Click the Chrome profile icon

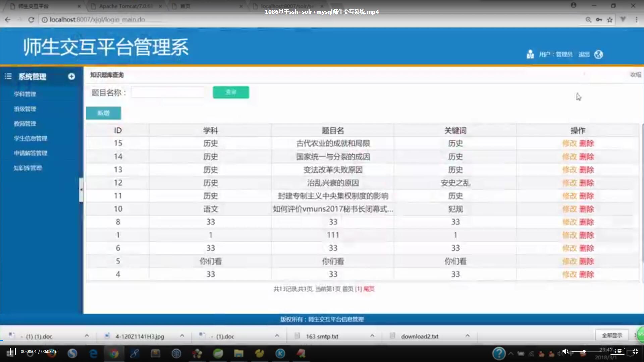point(574,5)
